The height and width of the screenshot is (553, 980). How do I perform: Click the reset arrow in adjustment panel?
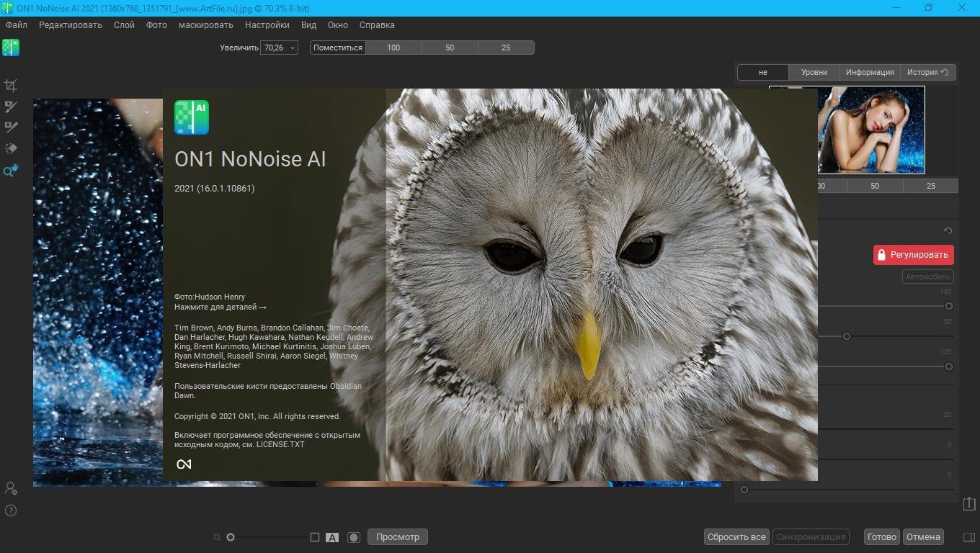tap(948, 231)
